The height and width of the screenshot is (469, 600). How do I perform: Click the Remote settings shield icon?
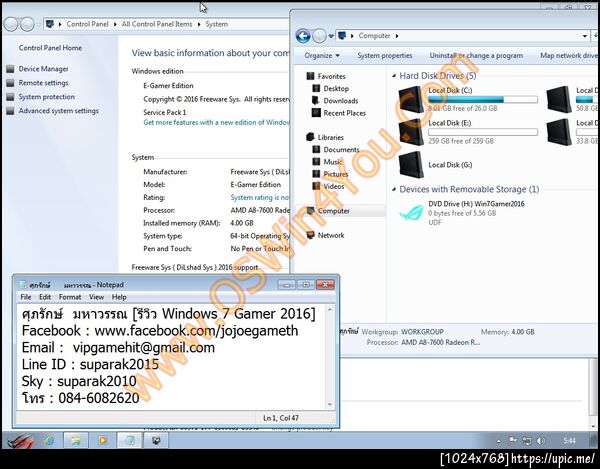(10, 83)
